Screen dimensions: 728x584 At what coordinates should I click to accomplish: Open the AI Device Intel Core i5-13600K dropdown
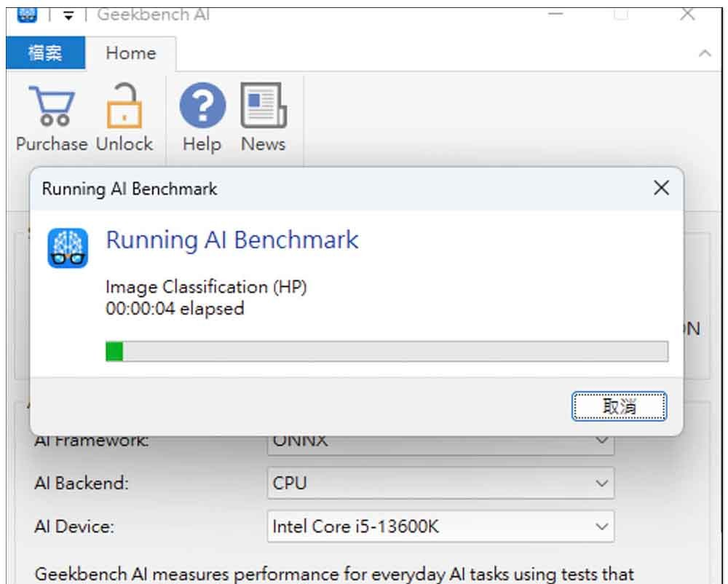(440, 526)
